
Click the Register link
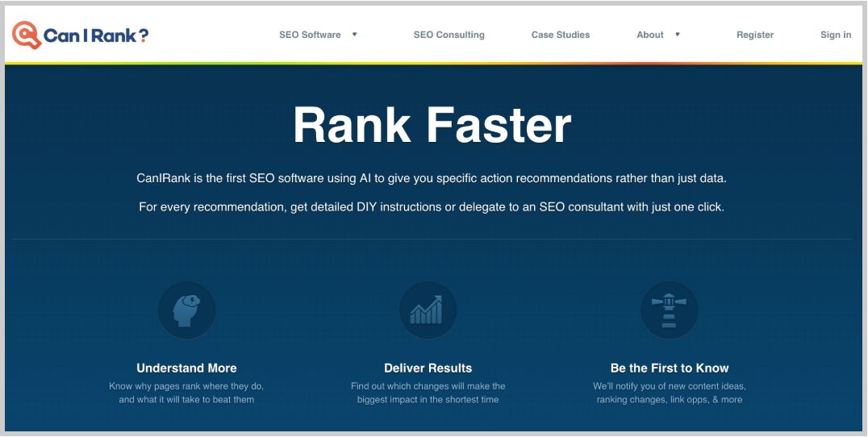pos(755,35)
